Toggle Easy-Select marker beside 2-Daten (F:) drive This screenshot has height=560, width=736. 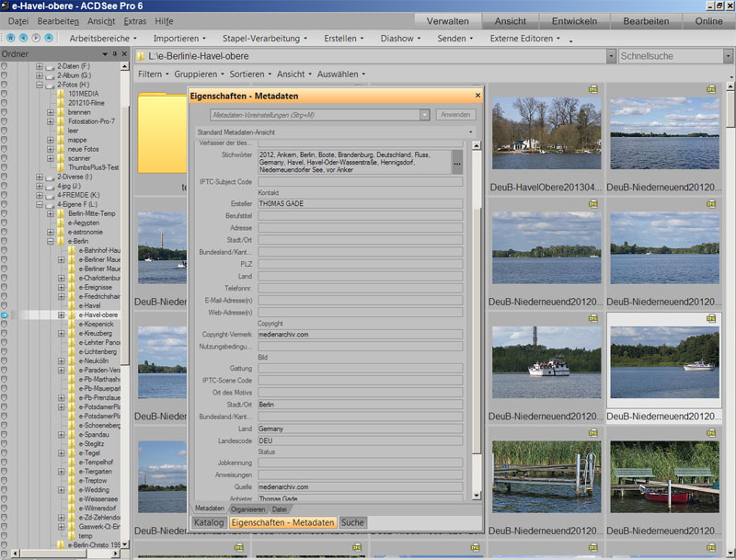click(x=5, y=67)
